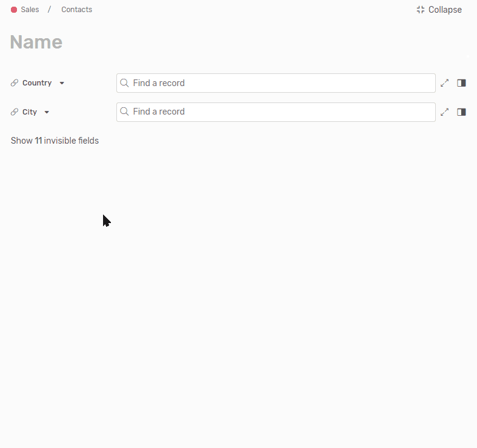Go to Sales in the breadcrumb
This screenshot has height=448, width=477.
tap(30, 10)
